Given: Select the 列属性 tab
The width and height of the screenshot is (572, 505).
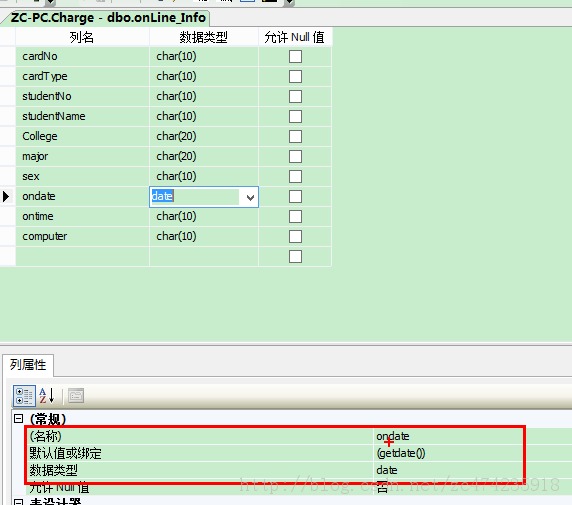Looking at the screenshot, I should [x=28, y=365].
